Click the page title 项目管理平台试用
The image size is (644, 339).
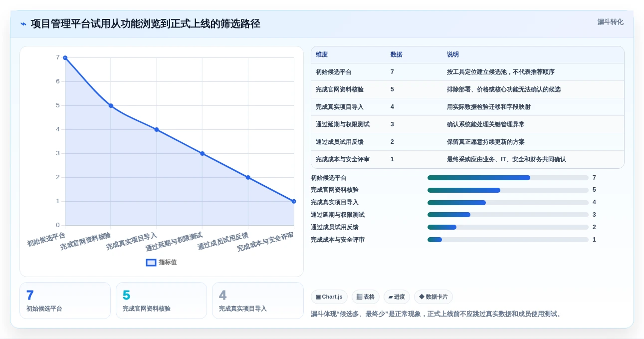click(x=145, y=24)
